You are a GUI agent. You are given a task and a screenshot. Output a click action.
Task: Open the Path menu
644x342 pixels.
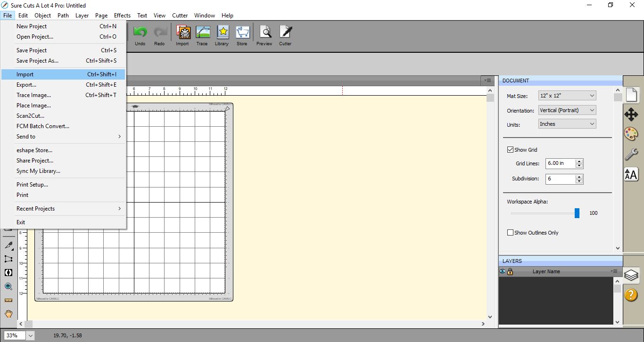pos(63,16)
